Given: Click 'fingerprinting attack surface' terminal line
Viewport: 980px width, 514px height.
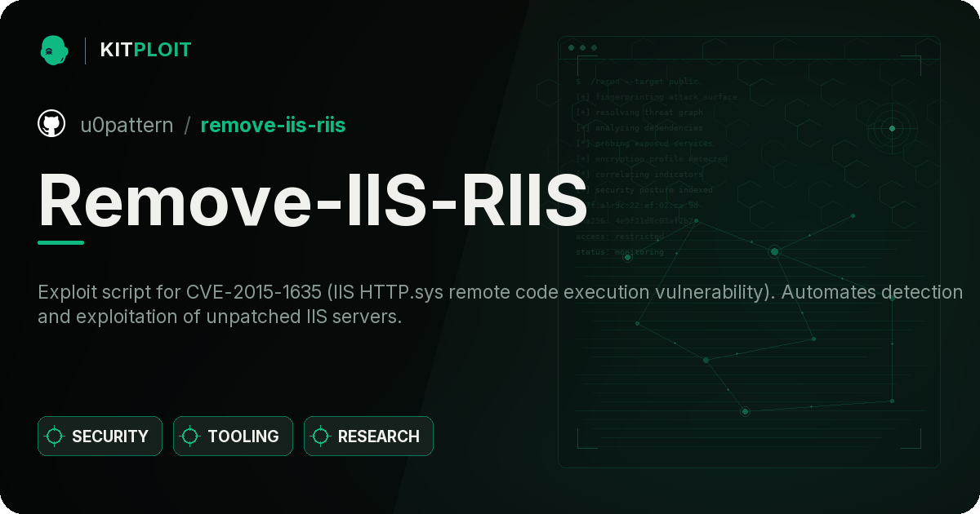Looking at the screenshot, I should [x=656, y=97].
